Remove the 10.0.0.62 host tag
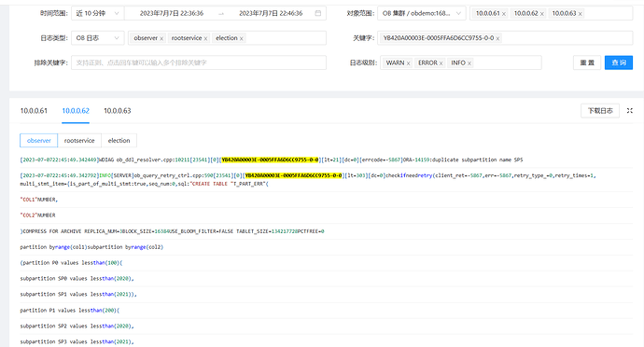The height and width of the screenshot is (347, 644). (541, 14)
